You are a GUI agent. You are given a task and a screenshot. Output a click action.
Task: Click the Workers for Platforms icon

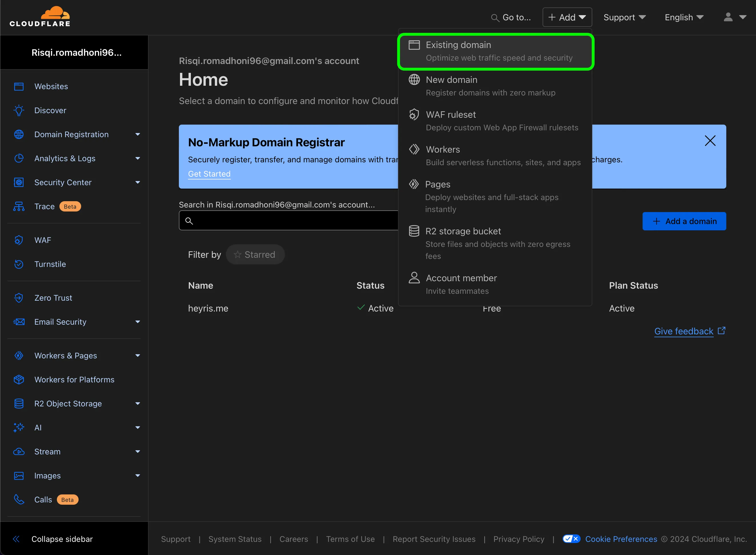tap(19, 379)
